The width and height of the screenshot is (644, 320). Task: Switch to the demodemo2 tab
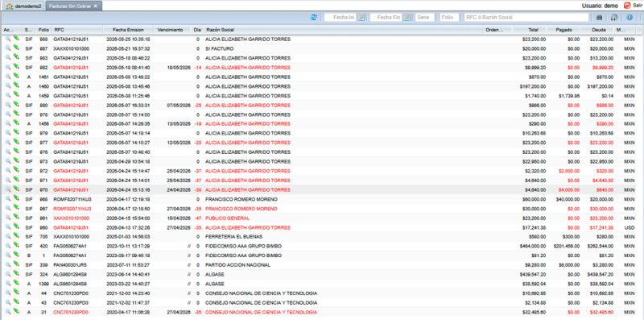point(23,6)
